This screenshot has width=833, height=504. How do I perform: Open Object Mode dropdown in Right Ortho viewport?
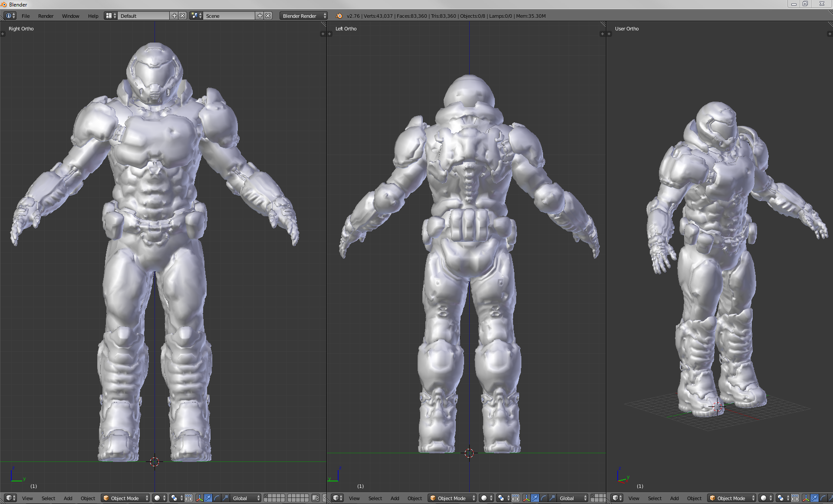coord(125,498)
